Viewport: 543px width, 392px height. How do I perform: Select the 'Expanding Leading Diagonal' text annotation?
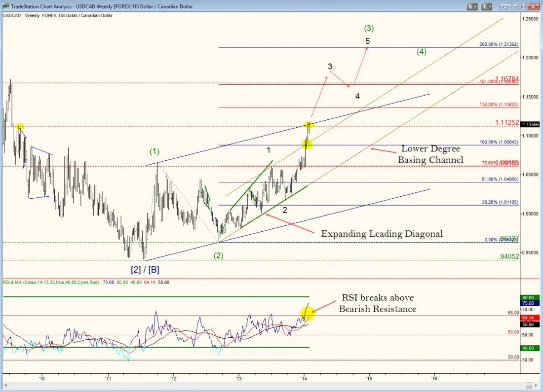click(382, 234)
